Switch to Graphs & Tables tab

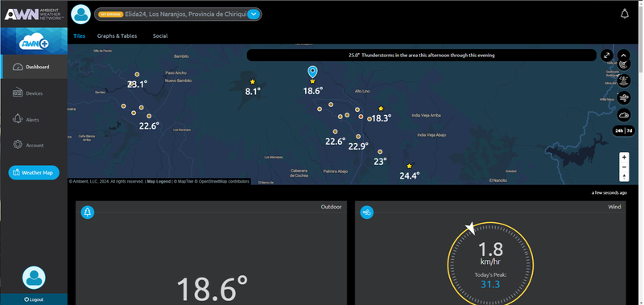click(x=117, y=35)
